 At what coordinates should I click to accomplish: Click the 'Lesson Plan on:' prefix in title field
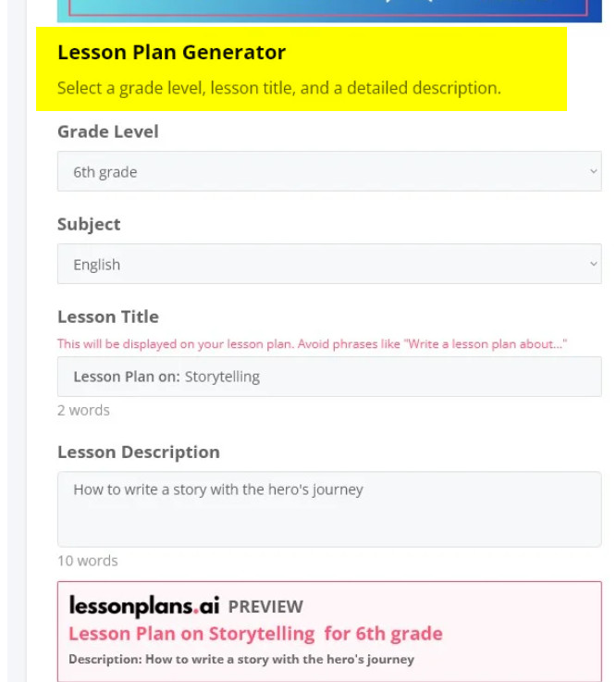tap(127, 377)
